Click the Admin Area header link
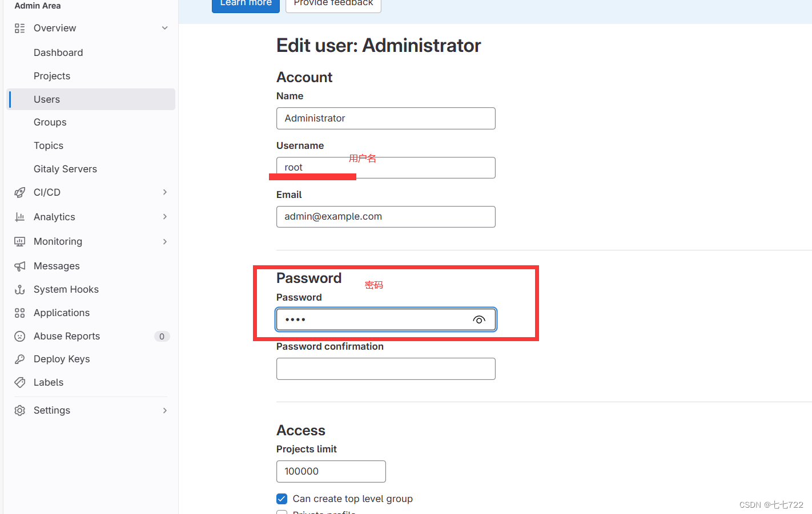 tap(38, 6)
